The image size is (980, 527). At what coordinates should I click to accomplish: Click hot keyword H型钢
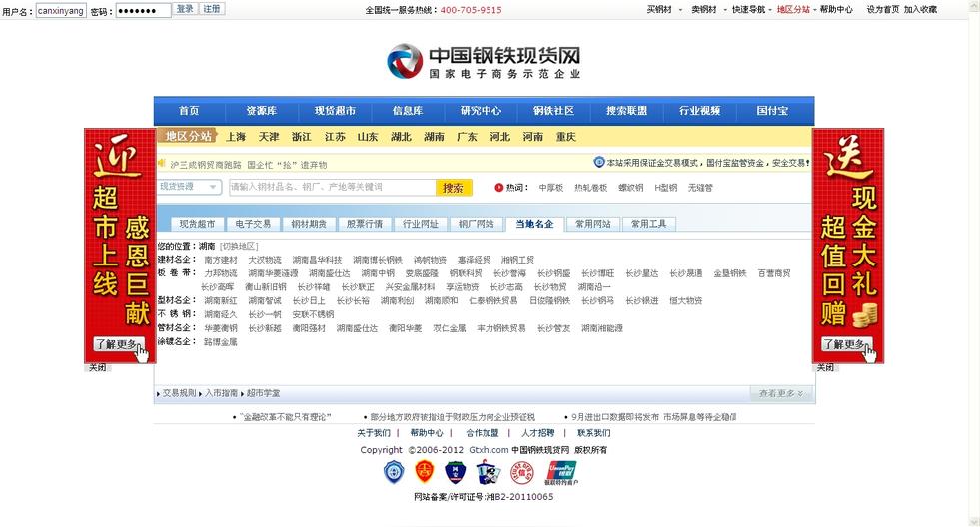pos(666,188)
